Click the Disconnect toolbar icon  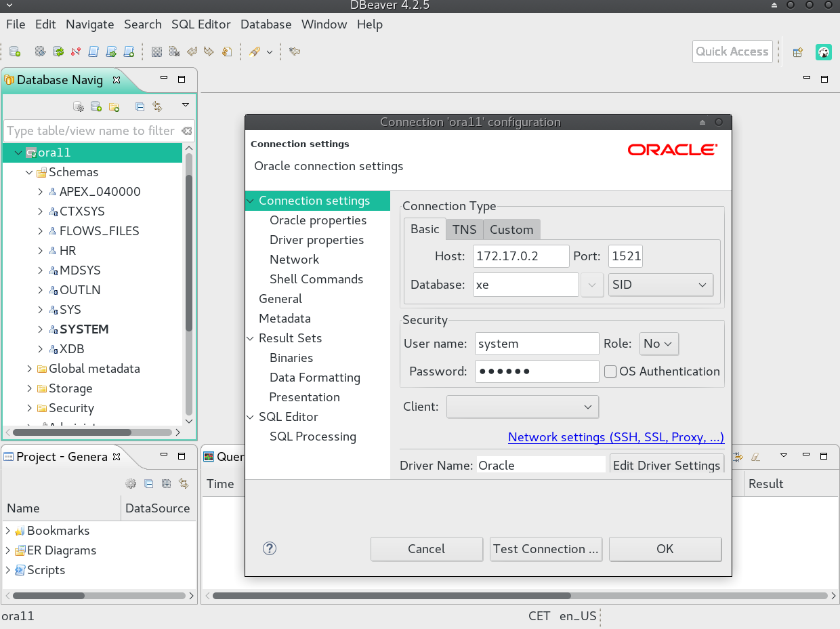pos(75,52)
